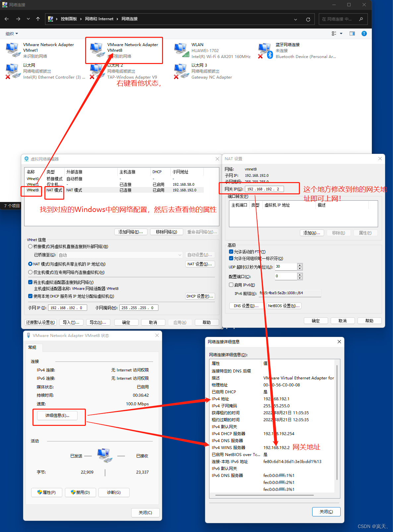
Task: Click 网络和 Internet breadcrumb segment
Action: [99, 19]
